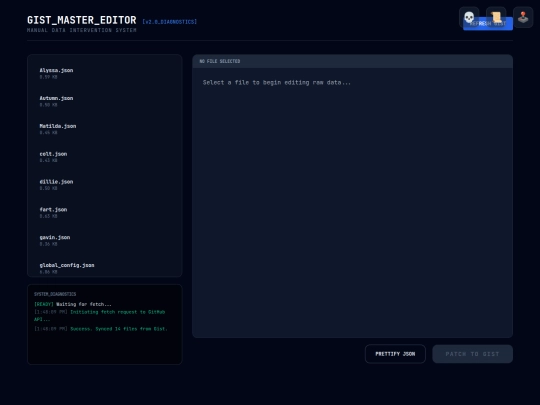Choose gavin.json from the file list
The height and width of the screenshot is (405, 540).
(x=104, y=240)
